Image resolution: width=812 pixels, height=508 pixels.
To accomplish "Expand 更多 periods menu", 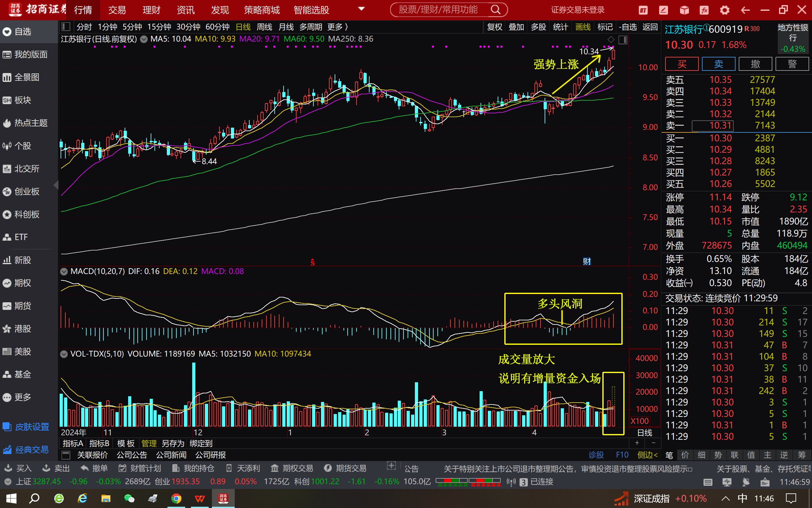I will click(x=337, y=27).
